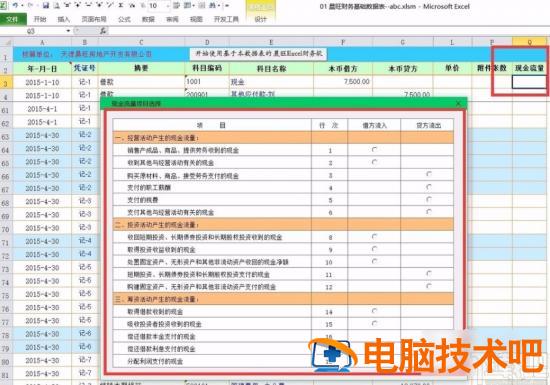Switch to the 设计 Design tab
550x385 pixels.
click(x=261, y=19)
